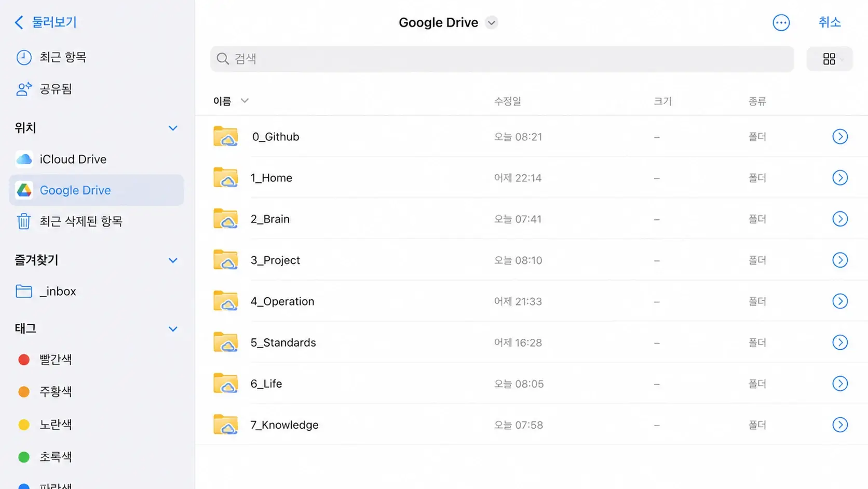Tap the 둘러보기 back label
Image resolution: width=868 pixels, height=489 pixels.
point(55,22)
